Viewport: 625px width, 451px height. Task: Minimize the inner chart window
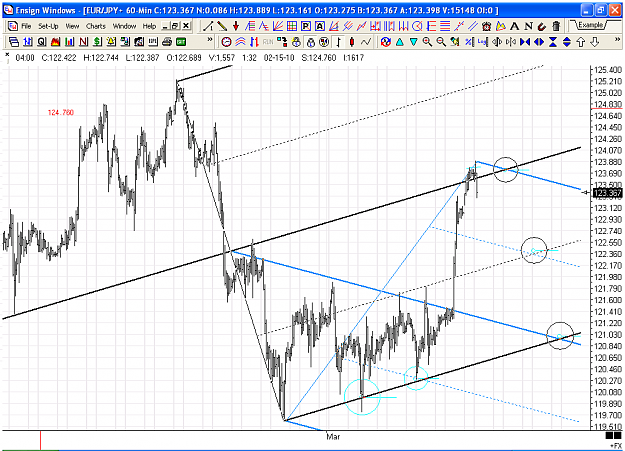(166, 26)
